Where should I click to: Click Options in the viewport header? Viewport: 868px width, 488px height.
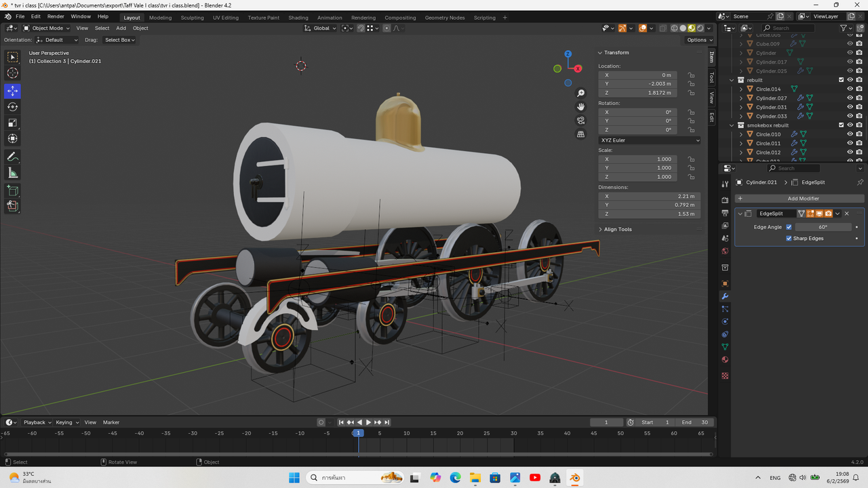point(697,39)
